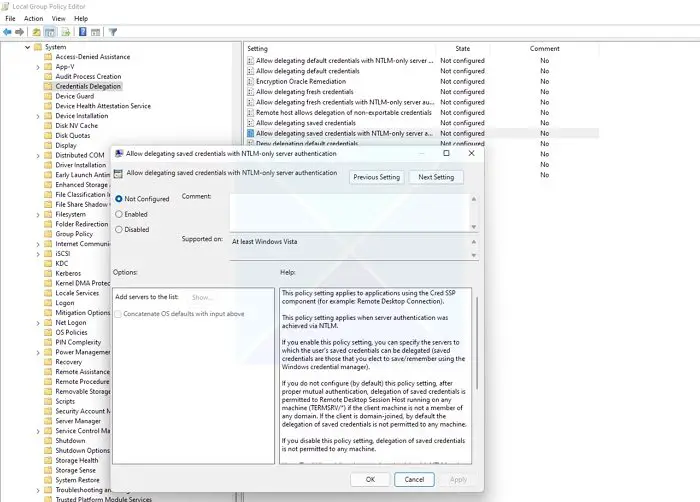Click the Show/Hide console tree icon
The image size is (700, 502).
[x=50, y=32]
